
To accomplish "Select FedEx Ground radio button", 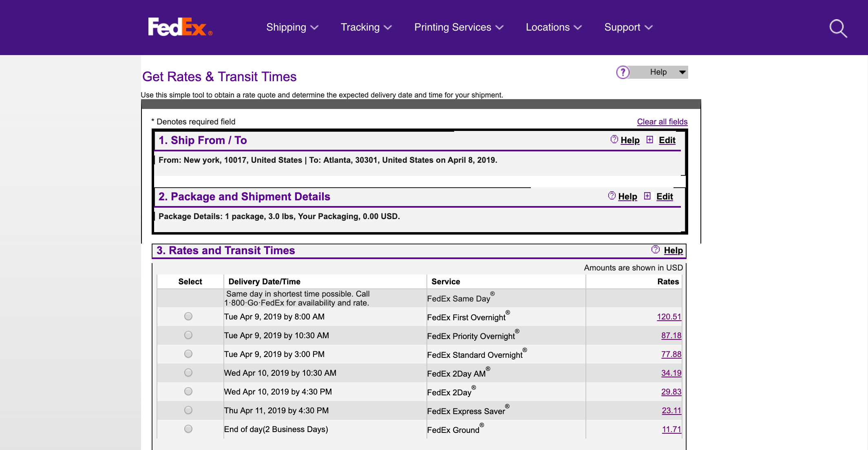I will click(188, 429).
